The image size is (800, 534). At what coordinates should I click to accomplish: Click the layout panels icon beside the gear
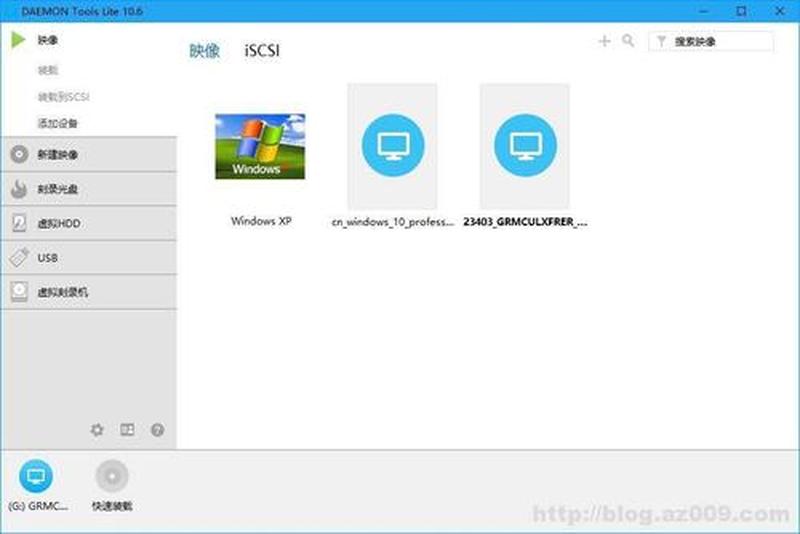127,429
